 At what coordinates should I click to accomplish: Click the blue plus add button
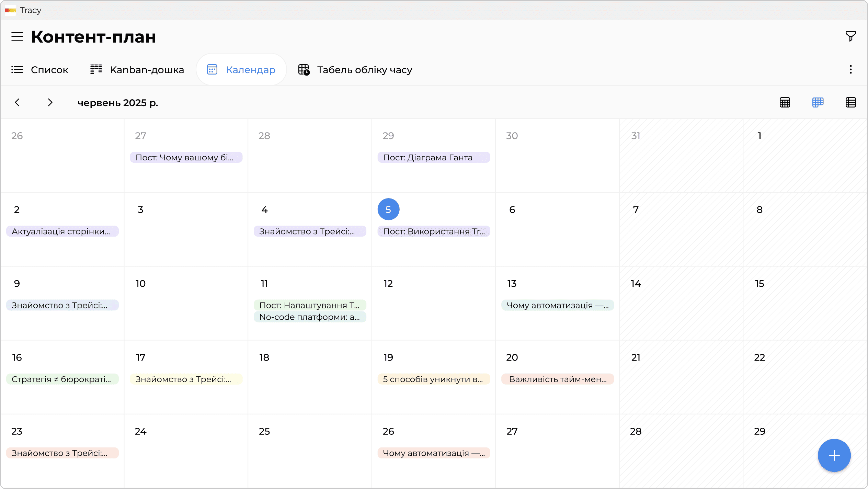click(x=834, y=455)
